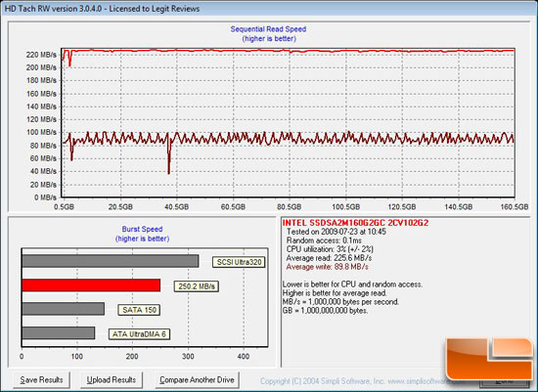Click the Tested on 2009-07-23 line
Screen dimensions: 538x392
(x=336, y=232)
